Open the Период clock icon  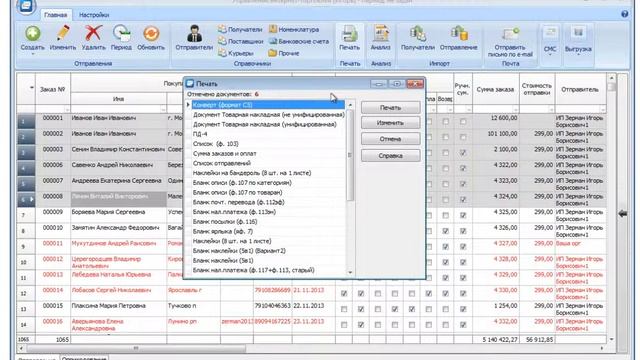[x=121, y=33]
